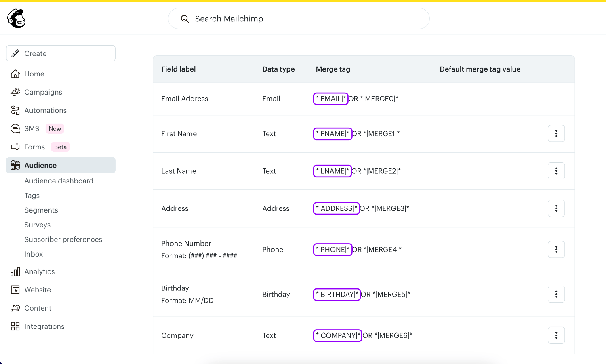Click OR *|MERGE6|* text in Company row
This screenshot has width=606, height=364.
pos(387,335)
